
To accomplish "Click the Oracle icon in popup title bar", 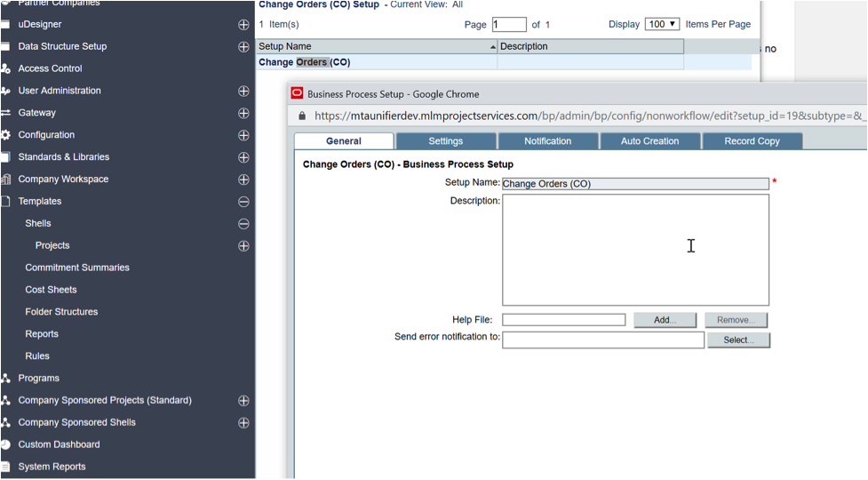I will pos(298,93).
